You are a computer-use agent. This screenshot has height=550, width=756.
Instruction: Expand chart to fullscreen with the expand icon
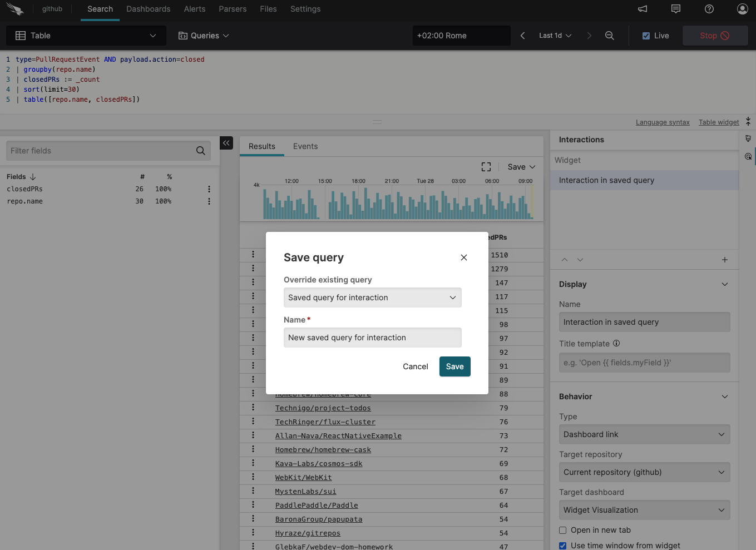click(486, 166)
